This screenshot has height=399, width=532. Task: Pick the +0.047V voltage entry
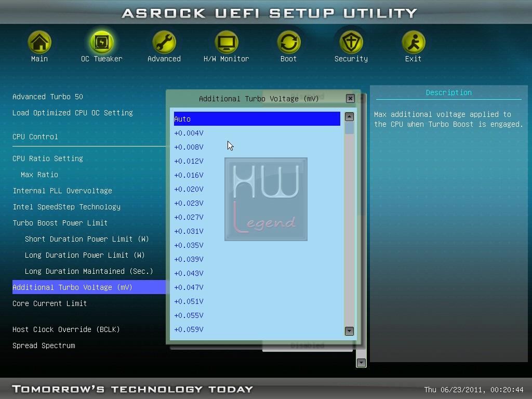257,287
